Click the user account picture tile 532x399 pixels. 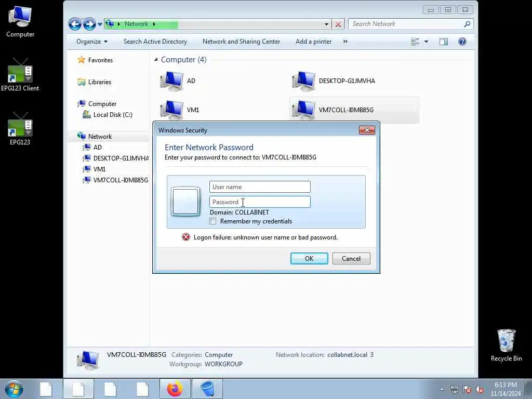point(185,202)
